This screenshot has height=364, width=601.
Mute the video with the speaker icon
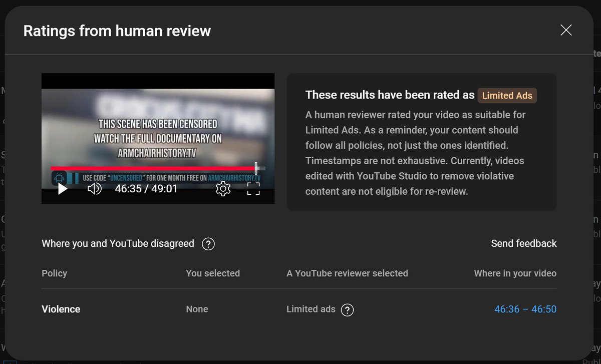pyautogui.click(x=94, y=189)
